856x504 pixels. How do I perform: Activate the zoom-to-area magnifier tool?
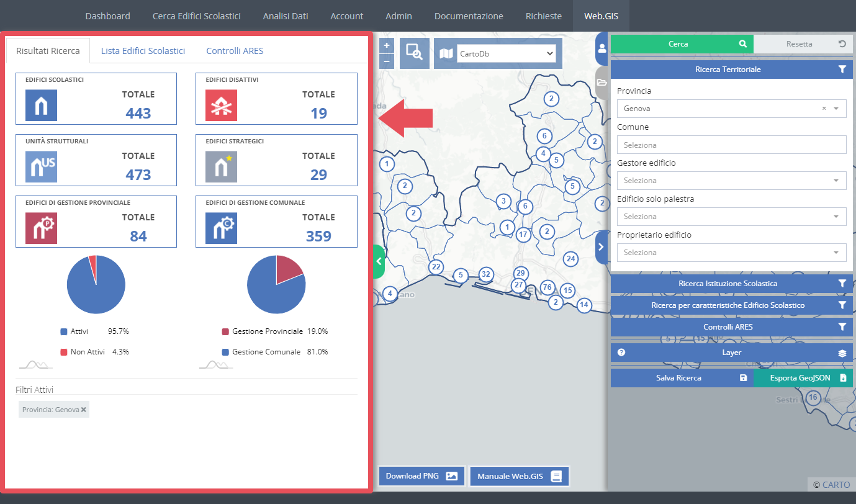pos(414,53)
